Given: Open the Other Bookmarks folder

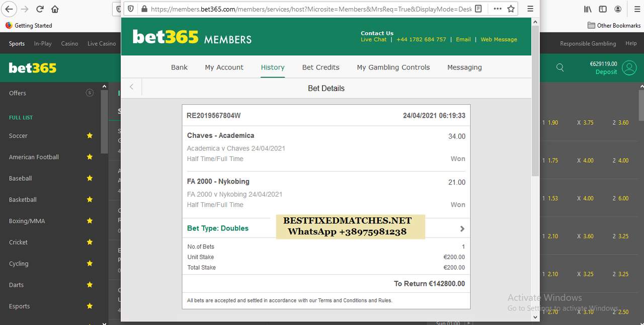Looking at the screenshot, I should point(614,25).
